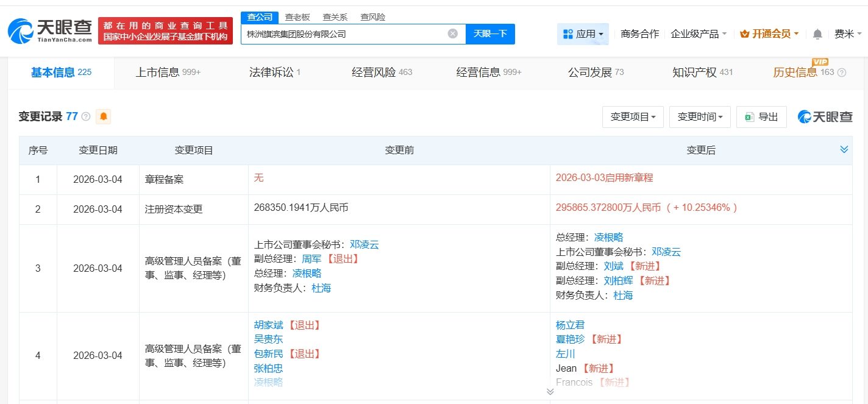
Task: Open the notifications bell icon
Action: [817, 34]
